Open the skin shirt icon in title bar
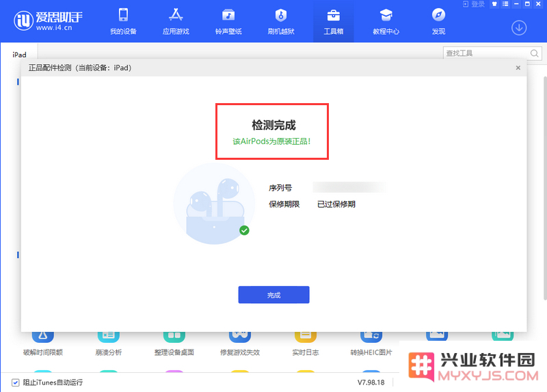 494,4
